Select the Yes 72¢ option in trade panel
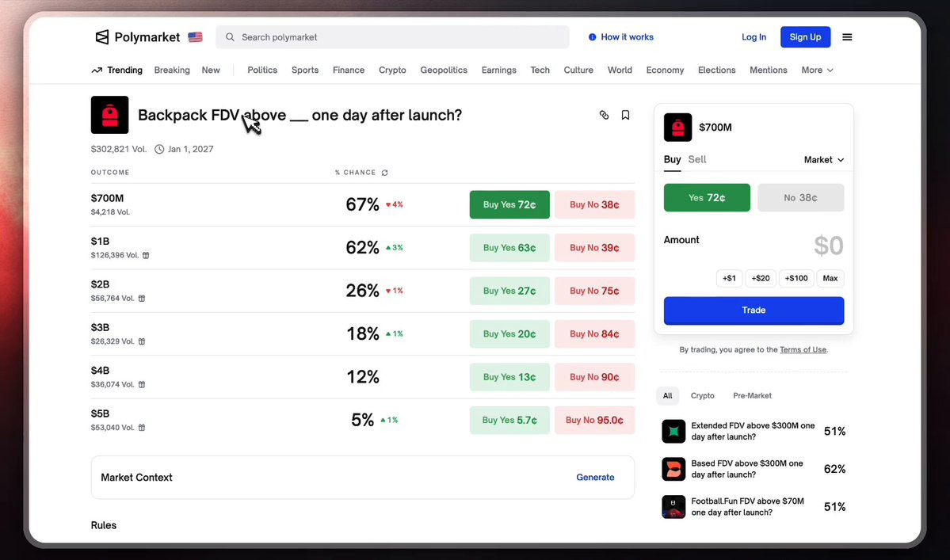The height and width of the screenshot is (560, 950). click(707, 198)
